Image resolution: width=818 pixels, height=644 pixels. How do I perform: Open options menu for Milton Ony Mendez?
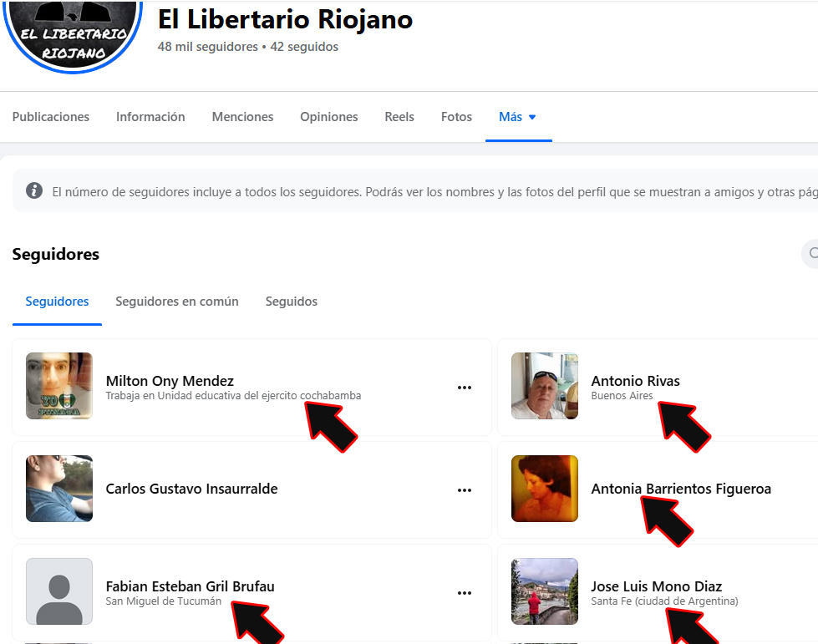(x=465, y=388)
